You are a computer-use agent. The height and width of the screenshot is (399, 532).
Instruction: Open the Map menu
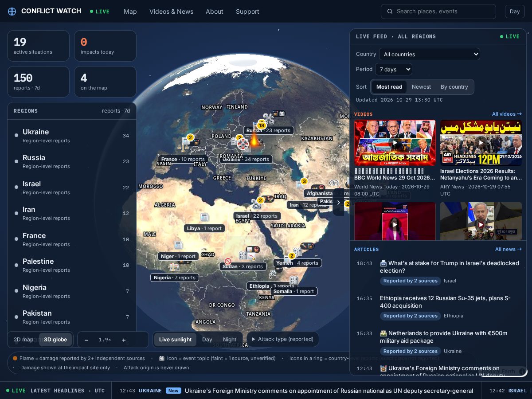pos(130,12)
